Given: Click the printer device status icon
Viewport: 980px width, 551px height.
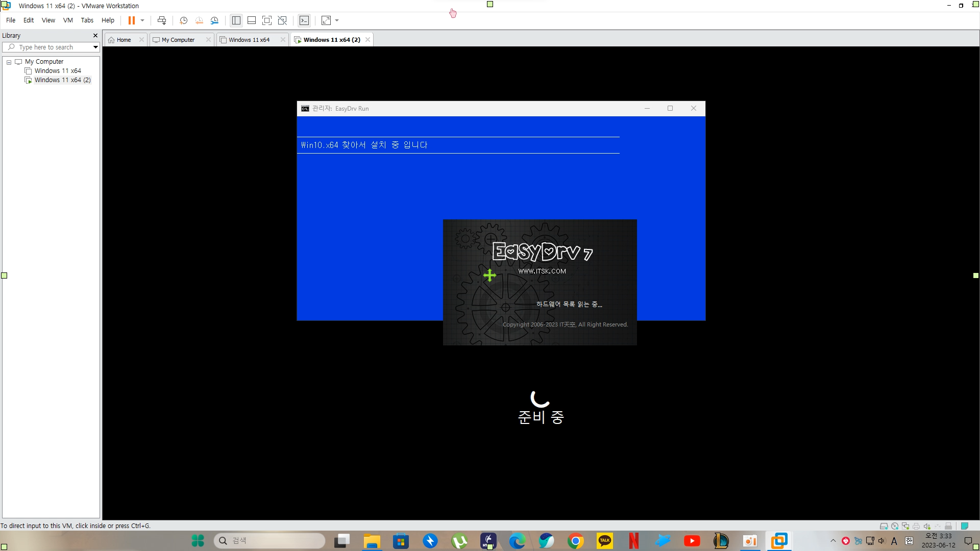Looking at the screenshot, I should (916, 526).
